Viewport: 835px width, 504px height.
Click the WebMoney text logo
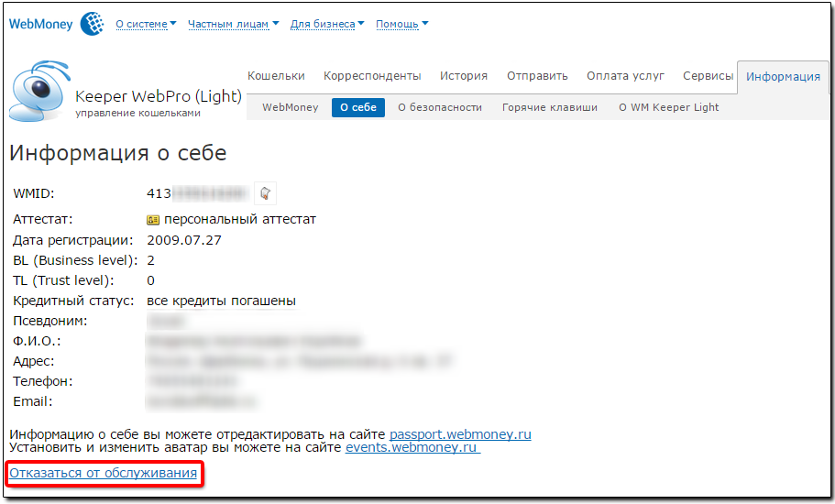[40, 24]
